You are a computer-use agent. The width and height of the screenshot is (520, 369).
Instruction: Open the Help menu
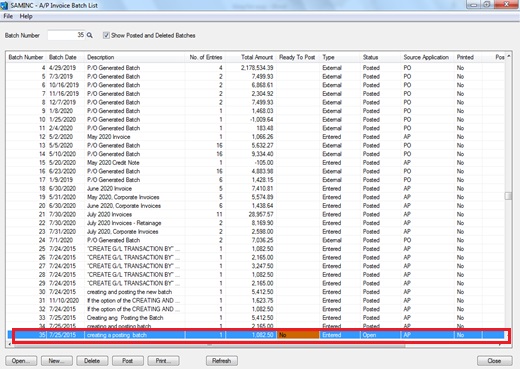26,16
